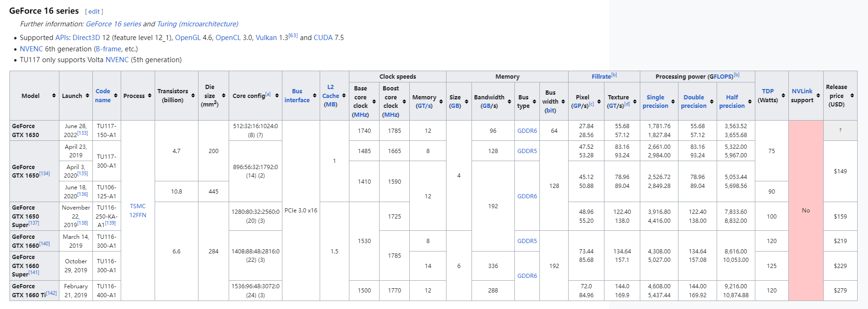Viewport: 868px width, 309px height.
Task: Open the [63] citation after Vulkan 1.3
Action: click(x=293, y=36)
